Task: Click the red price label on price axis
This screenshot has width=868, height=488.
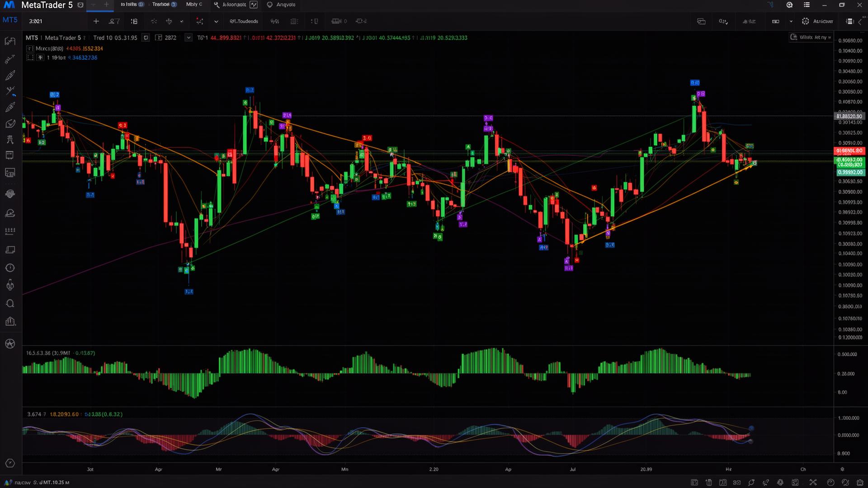Action: pyautogui.click(x=849, y=150)
